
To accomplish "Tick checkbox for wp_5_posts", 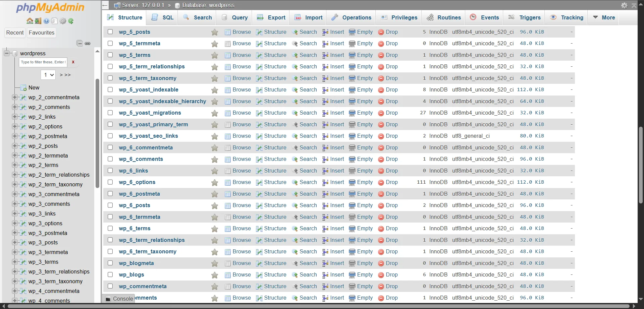I will (x=110, y=32).
